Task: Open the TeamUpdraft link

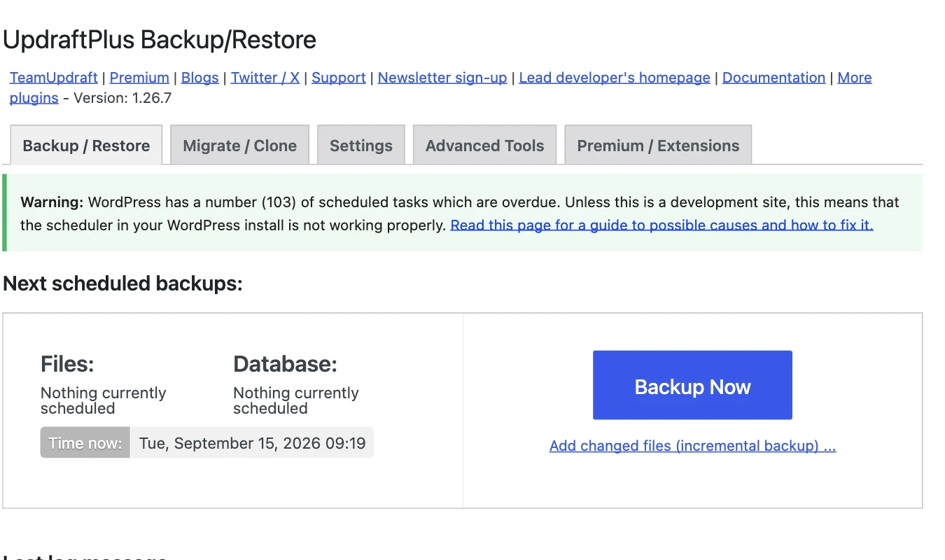Action: (54, 78)
